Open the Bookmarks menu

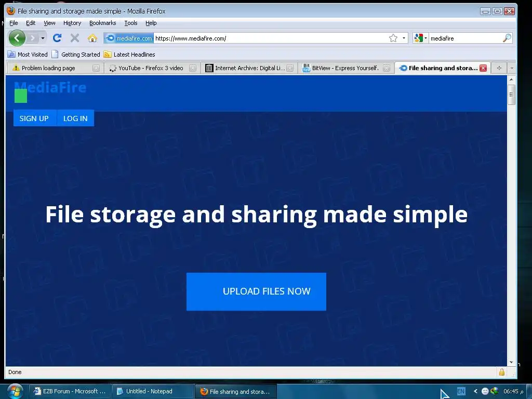click(x=103, y=23)
